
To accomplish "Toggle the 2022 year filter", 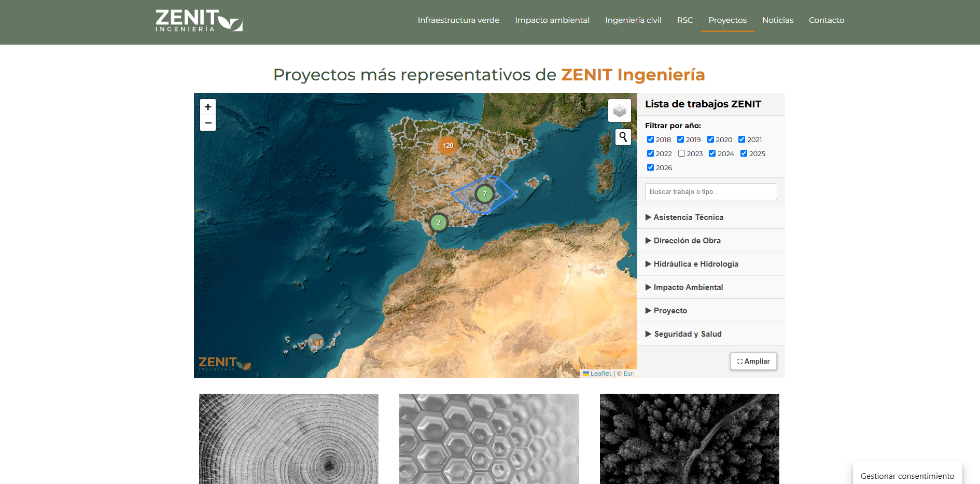I will 650,154.
